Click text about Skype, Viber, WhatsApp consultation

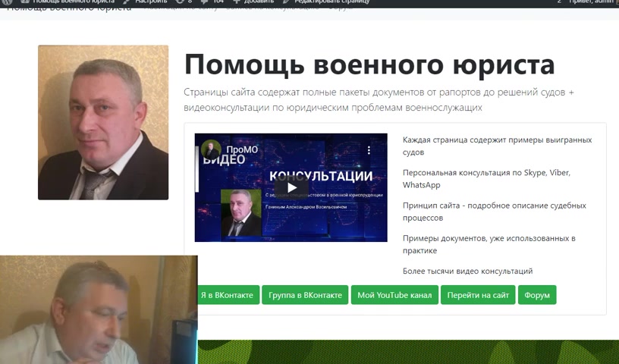tap(486, 178)
